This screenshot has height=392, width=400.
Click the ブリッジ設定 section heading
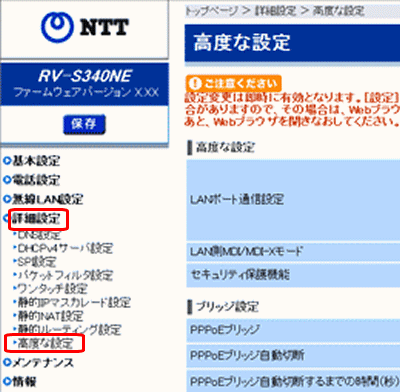point(227,307)
